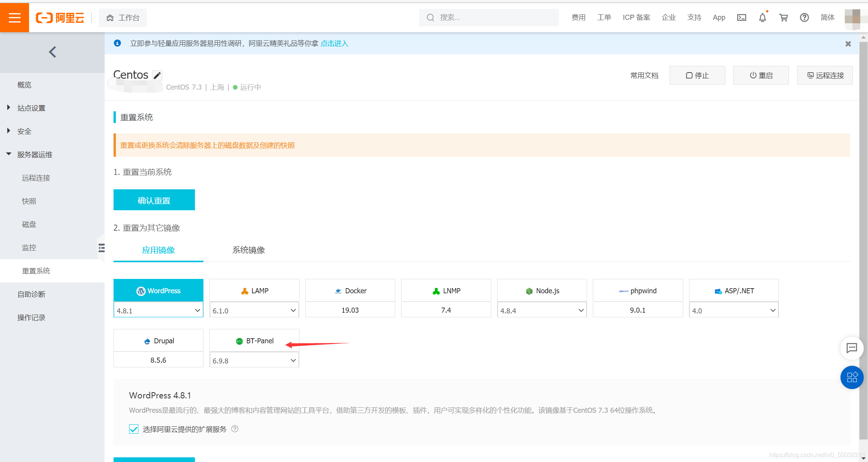Screen dimensions: 868x462
Task: Click the 点击进入 survey link
Action: (334, 43)
